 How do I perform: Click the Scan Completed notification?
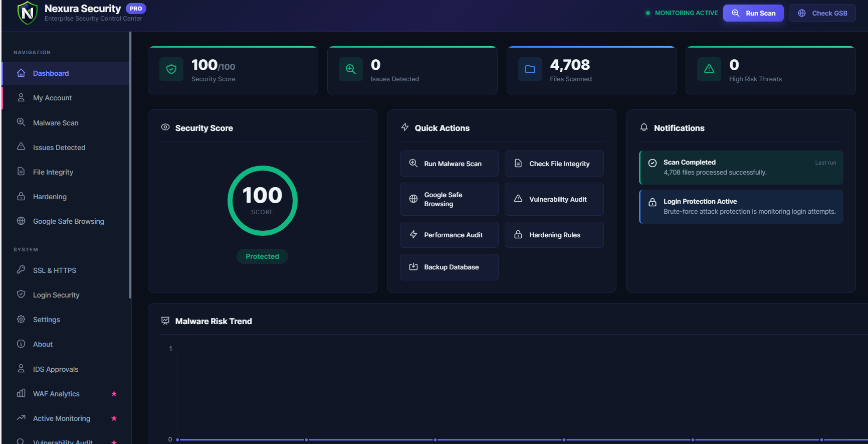point(741,168)
